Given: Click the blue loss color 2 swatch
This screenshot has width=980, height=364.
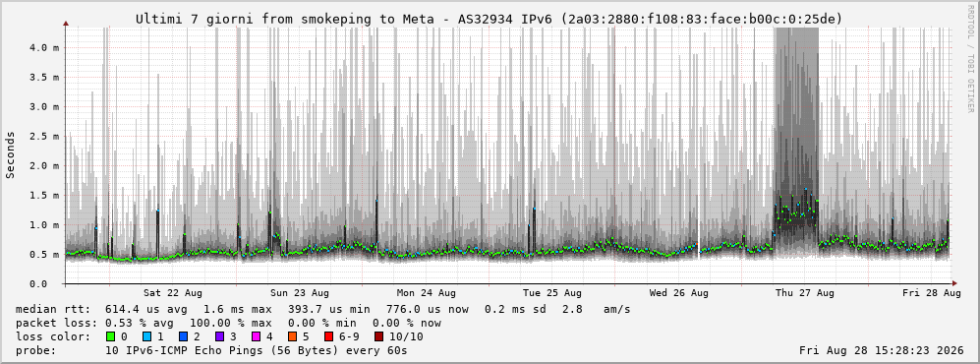Looking at the screenshot, I should pos(182,336).
